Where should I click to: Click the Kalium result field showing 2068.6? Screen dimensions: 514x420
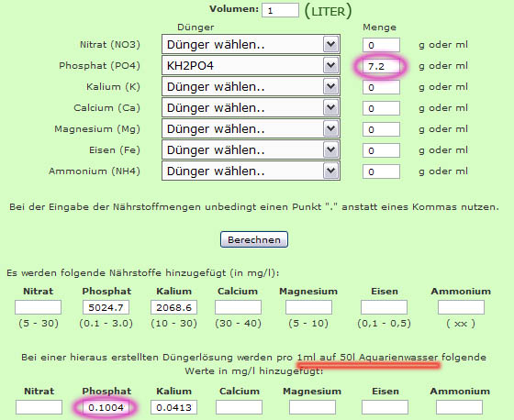(x=173, y=307)
